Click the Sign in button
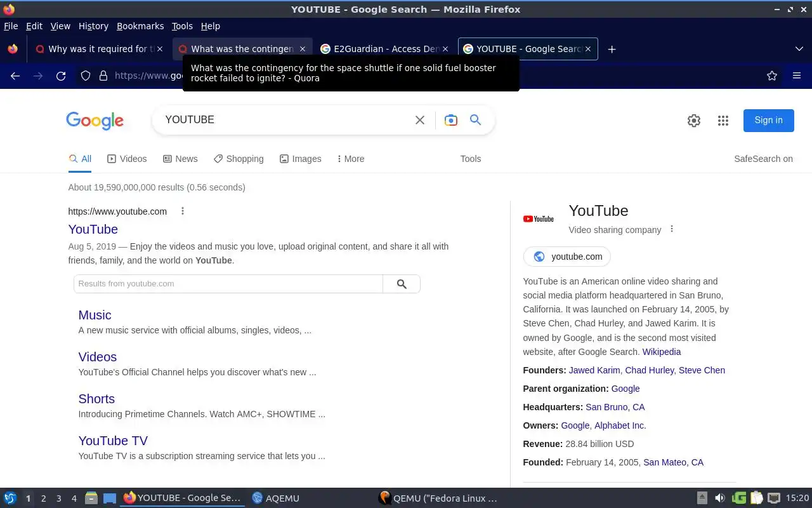 coord(768,120)
